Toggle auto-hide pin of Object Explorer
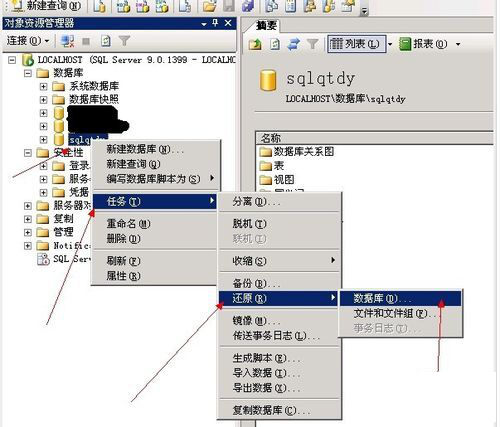Viewport: 500px width, 427px height. [x=215, y=23]
